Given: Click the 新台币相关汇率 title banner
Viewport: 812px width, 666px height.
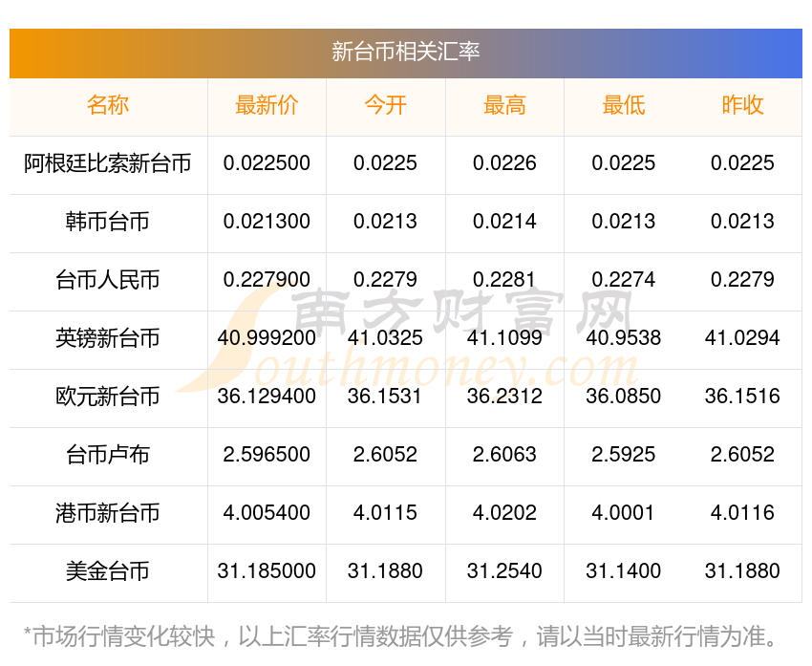Looking at the screenshot, I should point(406,52).
